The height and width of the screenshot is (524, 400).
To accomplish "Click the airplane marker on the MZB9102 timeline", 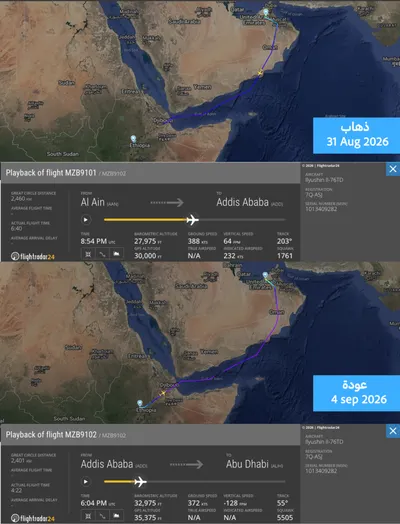I will click(x=140, y=482).
